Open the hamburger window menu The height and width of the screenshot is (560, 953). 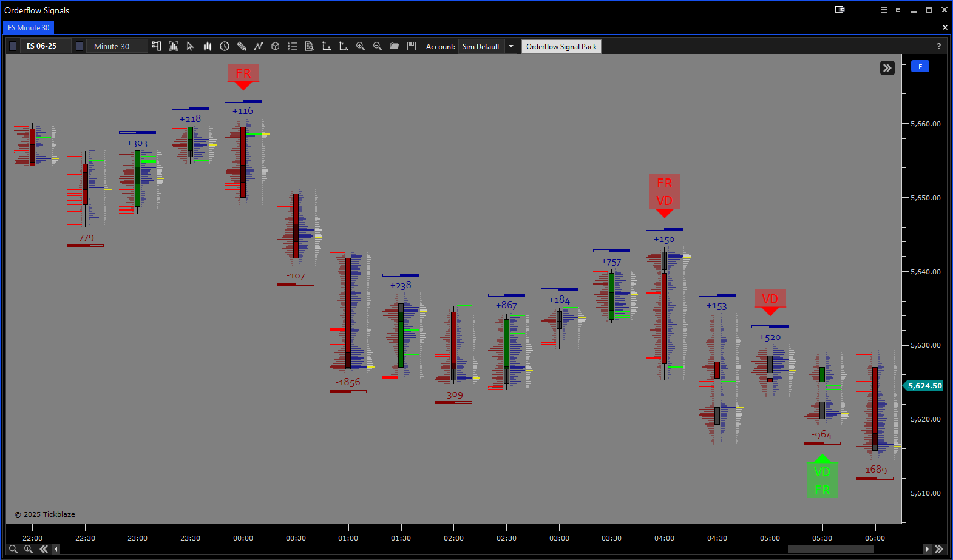pyautogui.click(x=884, y=10)
